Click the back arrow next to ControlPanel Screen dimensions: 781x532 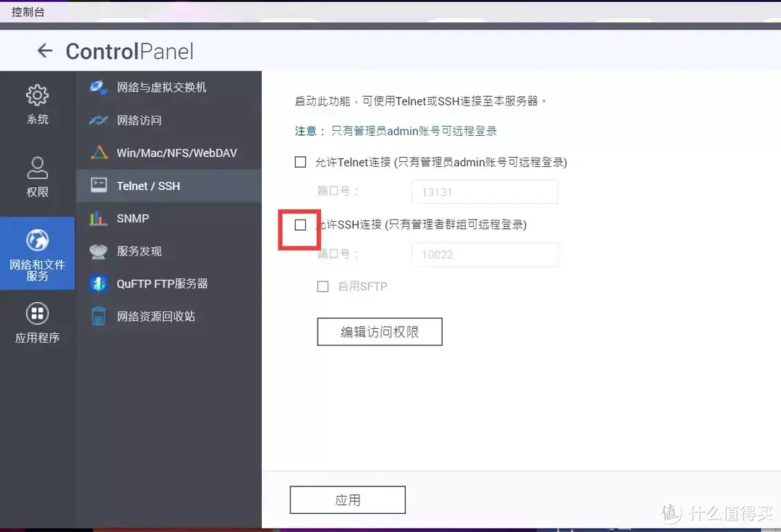click(x=44, y=51)
